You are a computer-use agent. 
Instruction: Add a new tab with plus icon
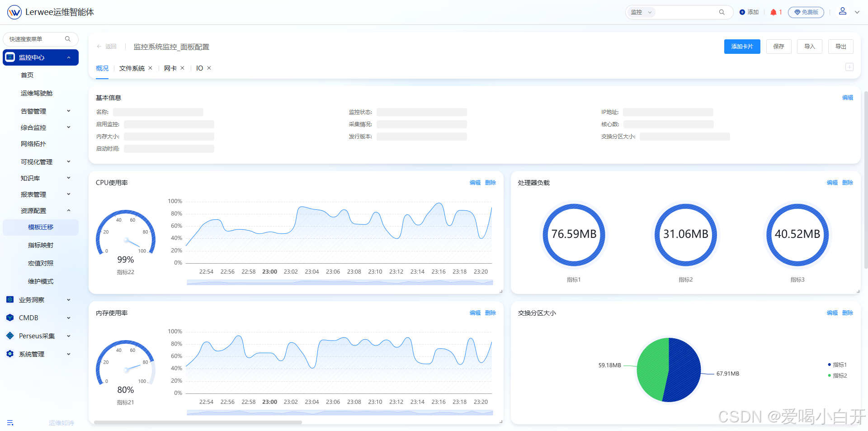pyautogui.click(x=849, y=67)
